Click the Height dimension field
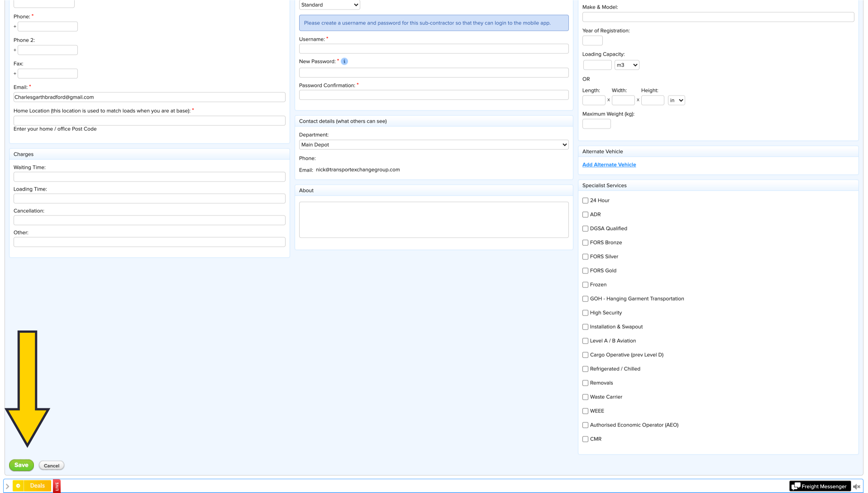 click(x=653, y=101)
